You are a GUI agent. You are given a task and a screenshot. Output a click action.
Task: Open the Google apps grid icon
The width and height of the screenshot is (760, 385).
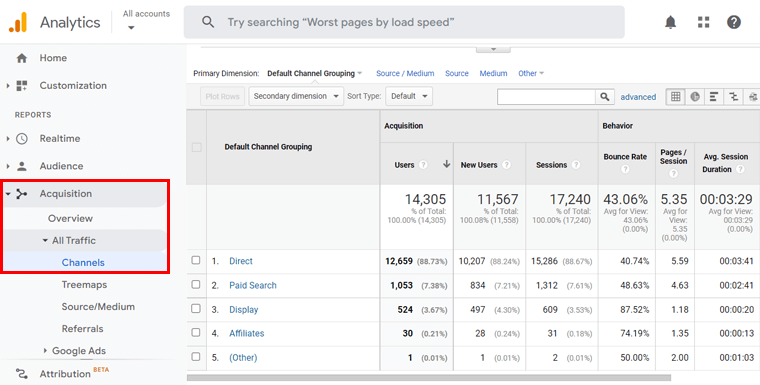point(703,22)
